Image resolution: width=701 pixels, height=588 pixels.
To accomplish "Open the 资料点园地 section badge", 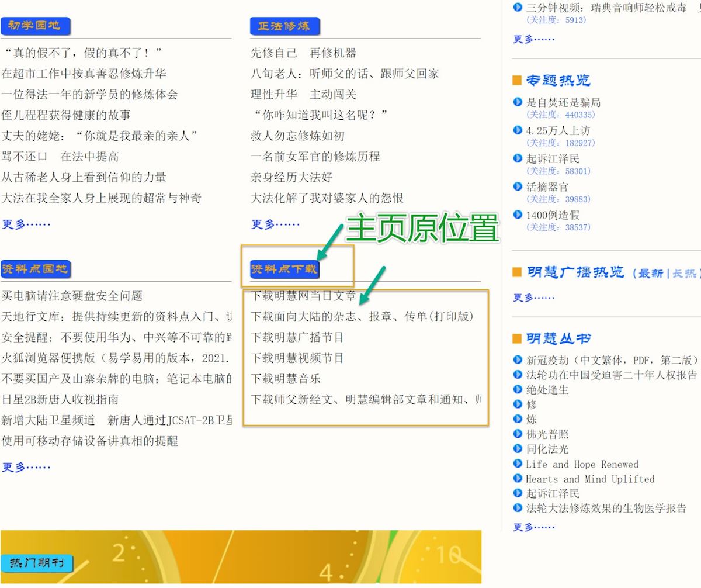I will [36, 269].
